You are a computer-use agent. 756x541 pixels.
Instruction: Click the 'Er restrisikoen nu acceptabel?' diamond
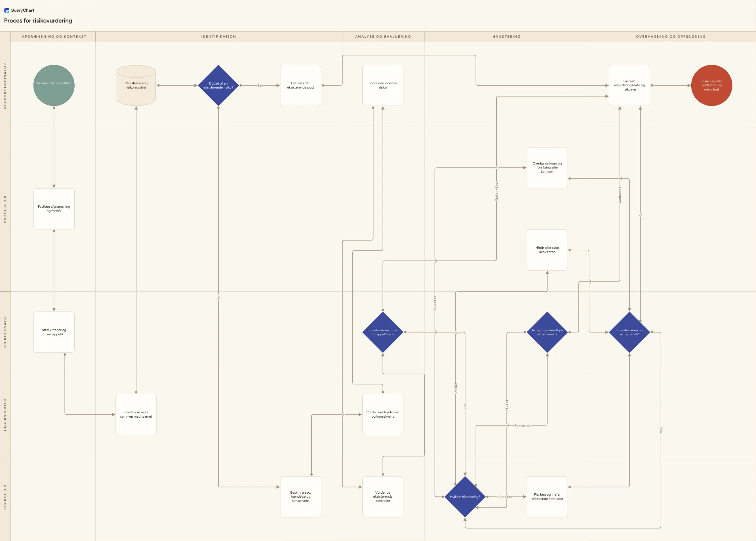coord(629,332)
